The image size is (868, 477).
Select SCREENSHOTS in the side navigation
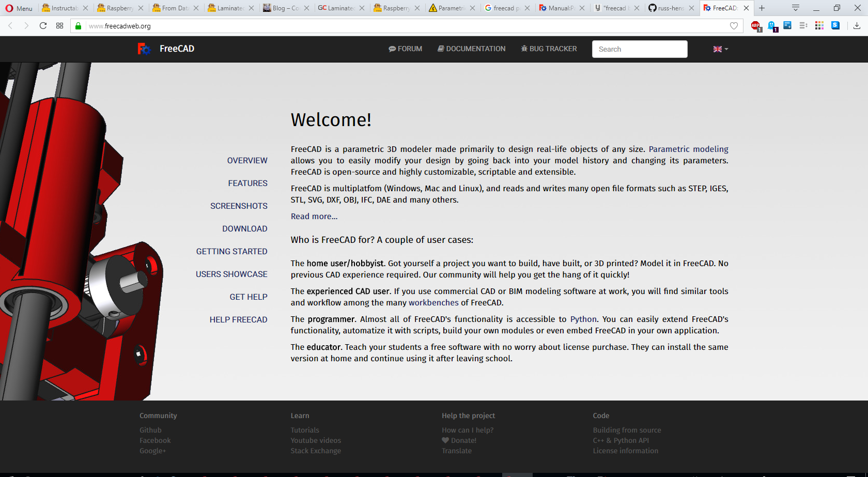[x=239, y=206]
